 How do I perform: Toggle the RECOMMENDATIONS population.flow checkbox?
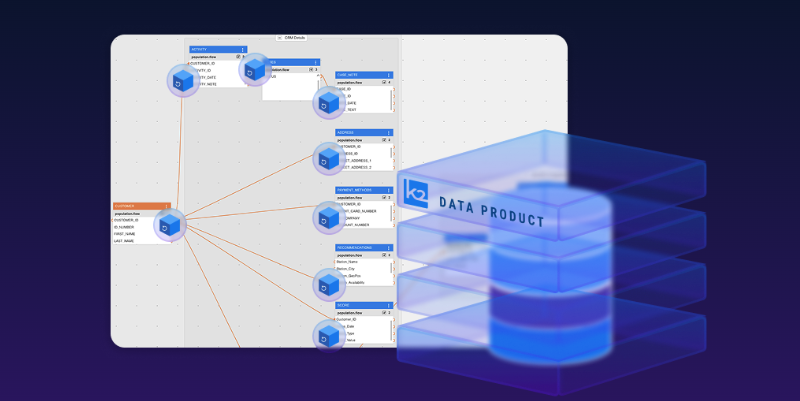coord(384,255)
